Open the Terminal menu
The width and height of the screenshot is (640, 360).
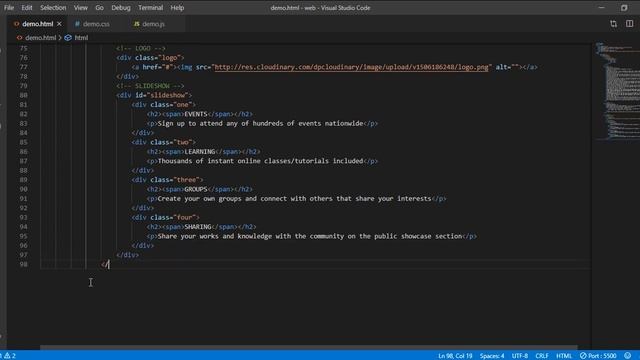click(150, 8)
